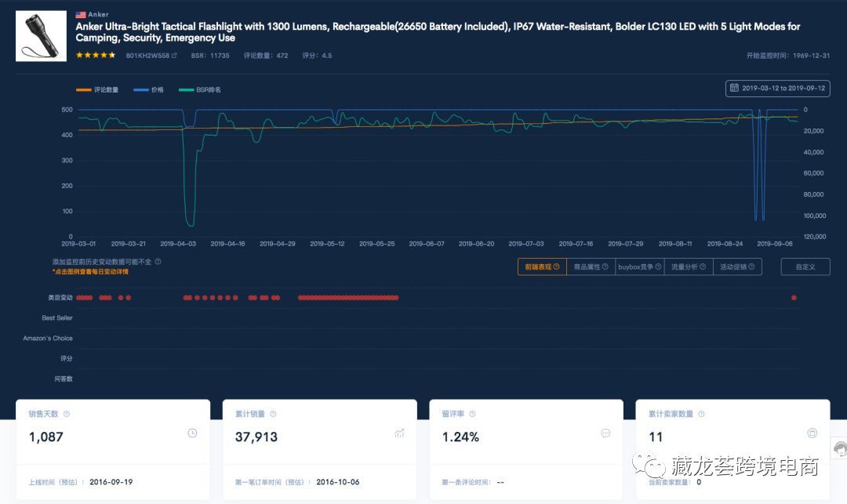Click the help icon next to 销售天数
Screen dimensions: 847x504
point(67,414)
